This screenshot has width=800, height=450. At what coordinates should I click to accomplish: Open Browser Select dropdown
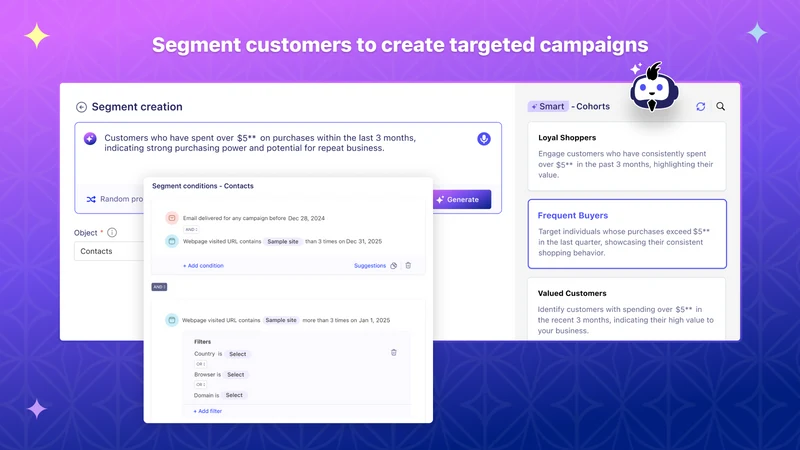point(236,374)
